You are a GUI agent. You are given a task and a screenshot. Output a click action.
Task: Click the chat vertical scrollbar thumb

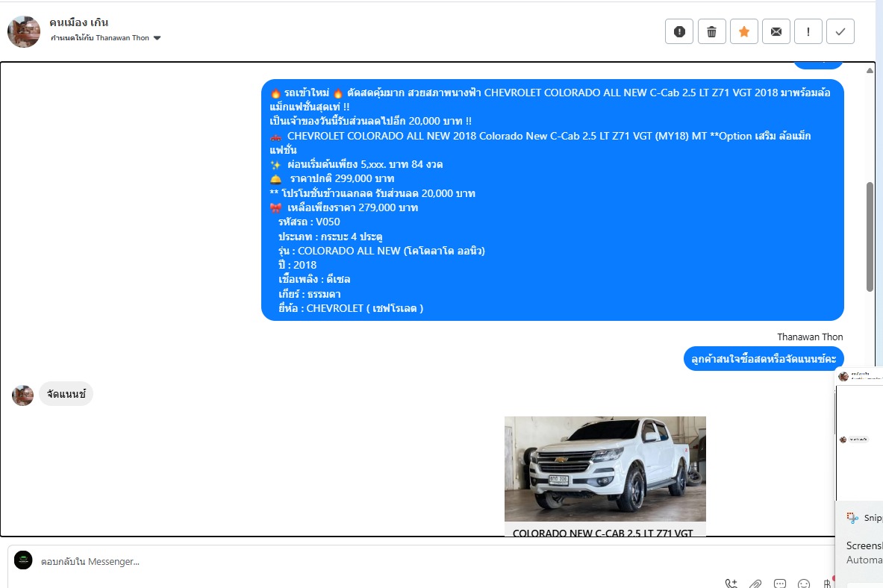tap(870, 237)
